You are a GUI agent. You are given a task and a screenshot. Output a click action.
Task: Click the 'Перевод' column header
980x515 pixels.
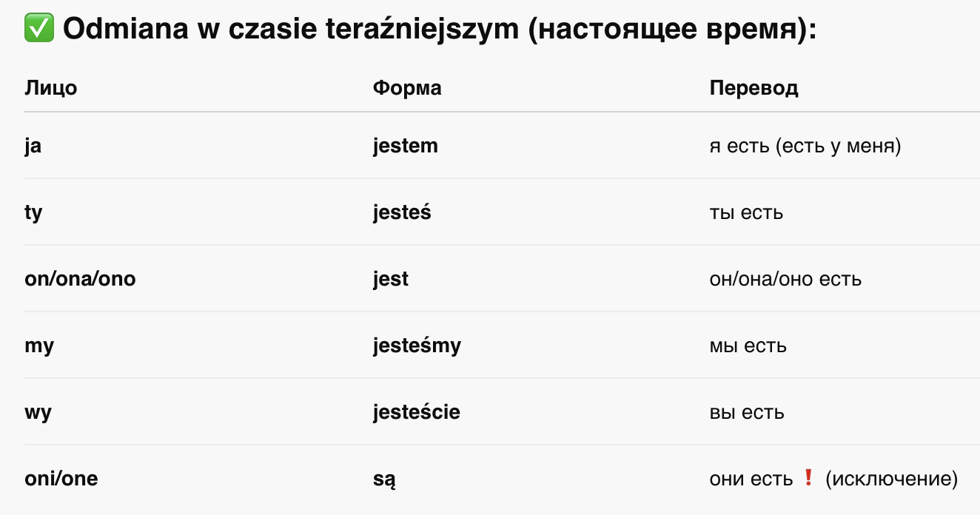(754, 88)
